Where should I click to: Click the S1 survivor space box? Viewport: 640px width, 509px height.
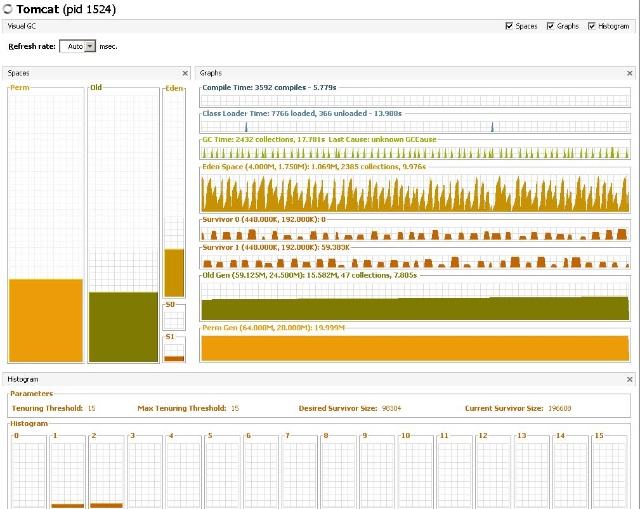(174, 351)
